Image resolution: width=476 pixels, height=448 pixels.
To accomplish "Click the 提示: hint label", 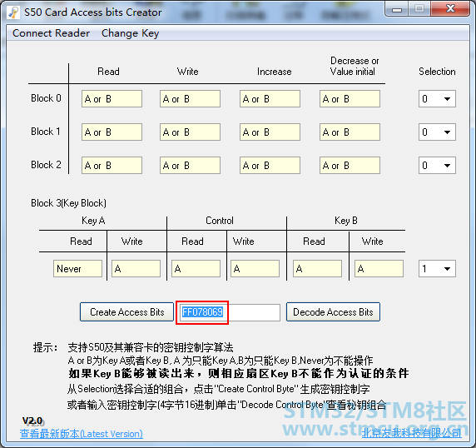I will 45,347.
